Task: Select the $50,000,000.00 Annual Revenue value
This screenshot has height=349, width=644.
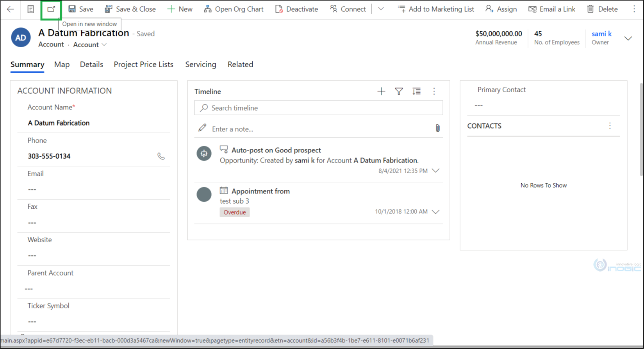Action: pyautogui.click(x=499, y=34)
